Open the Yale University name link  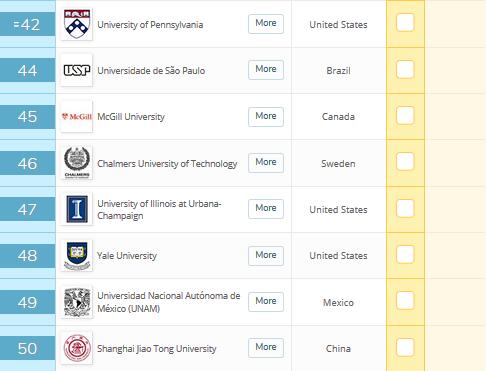127,256
